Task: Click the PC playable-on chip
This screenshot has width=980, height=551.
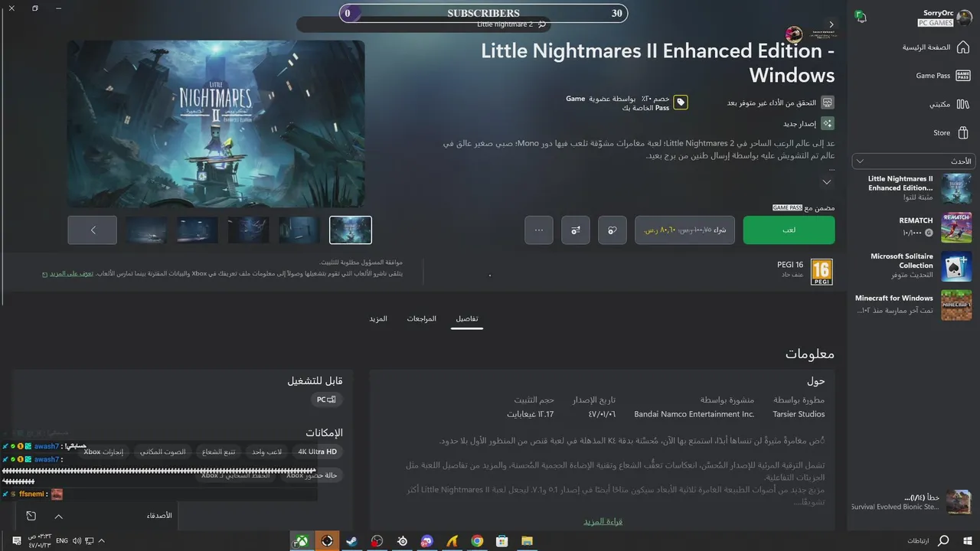Action: point(326,399)
